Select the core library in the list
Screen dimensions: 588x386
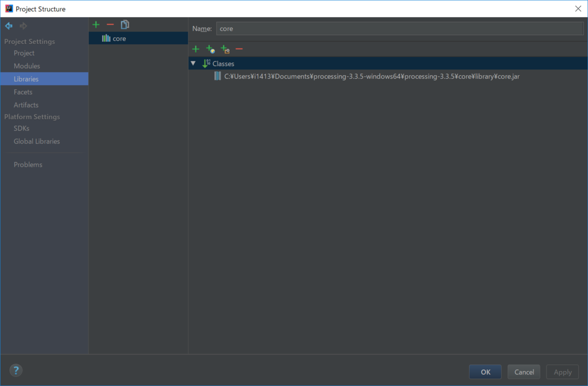tap(138, 38)
